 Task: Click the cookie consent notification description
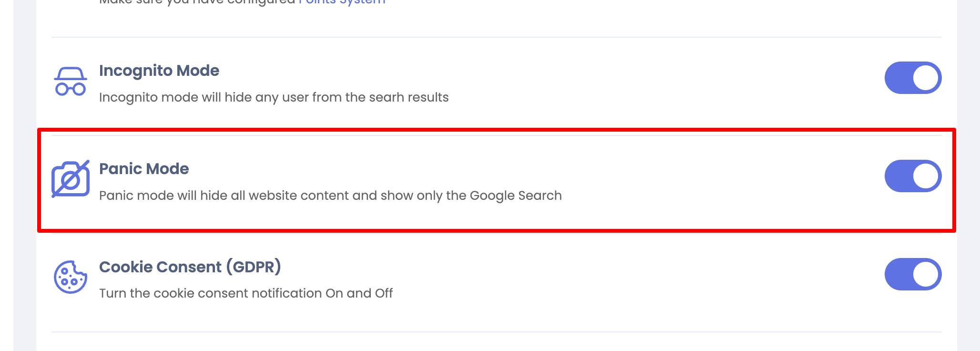(246, 293)
